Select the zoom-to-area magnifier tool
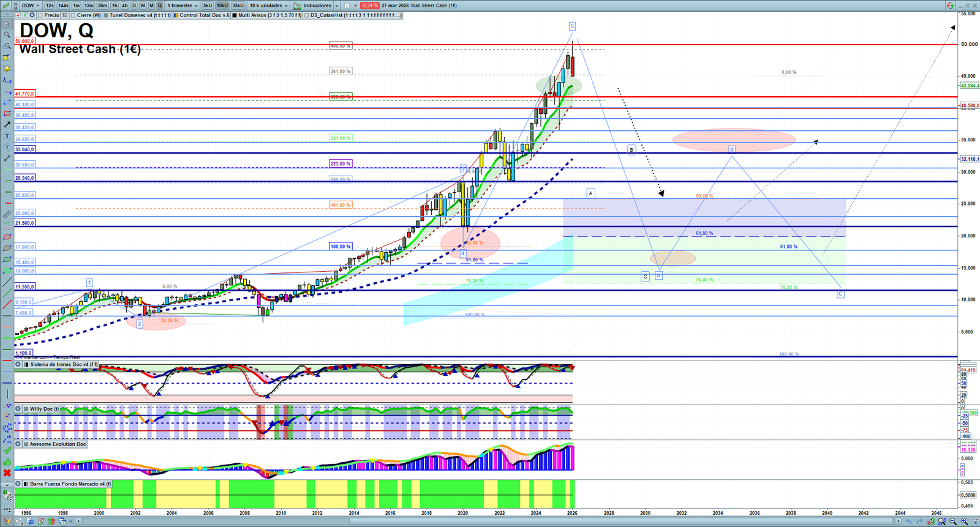The width and height of the screenshot is (980, 527). click(x=7, y=46)
